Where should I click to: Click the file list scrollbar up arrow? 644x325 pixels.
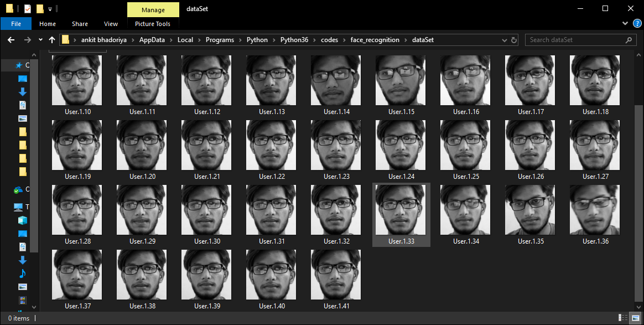pos(638,55)
